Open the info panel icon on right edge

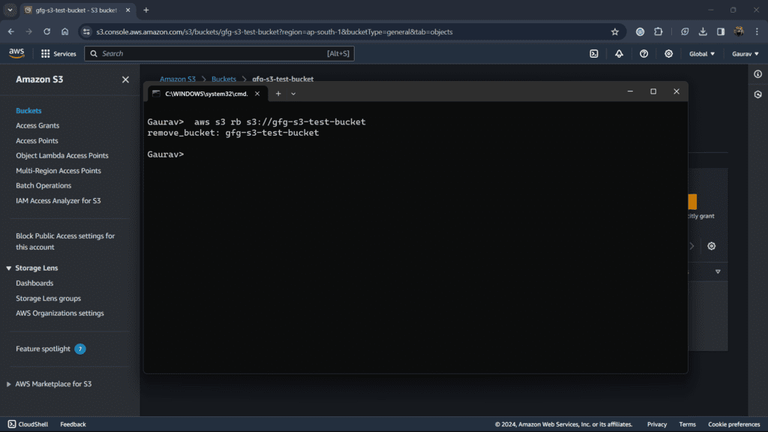[x=758, y=74]
